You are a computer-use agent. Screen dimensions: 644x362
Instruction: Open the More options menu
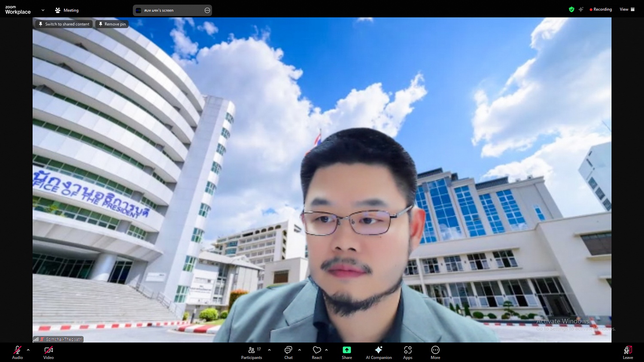[x=435, y=352]
